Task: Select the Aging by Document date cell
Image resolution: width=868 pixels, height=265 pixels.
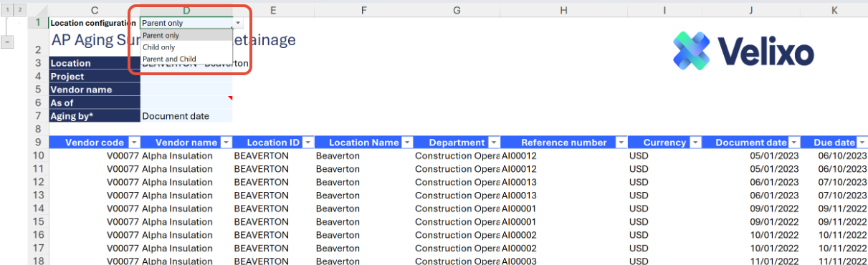Action: coord(186,115)
